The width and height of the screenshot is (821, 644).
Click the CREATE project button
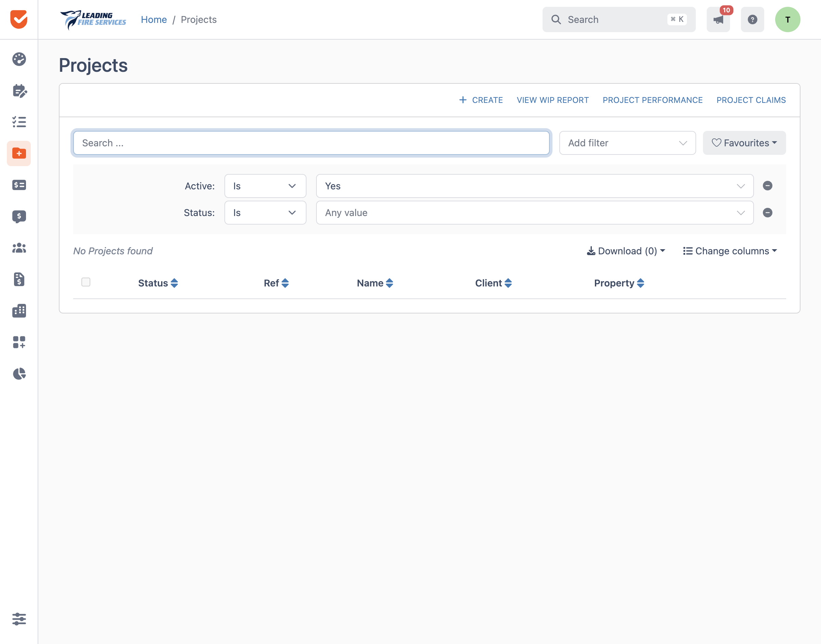(x=481, y=100)
